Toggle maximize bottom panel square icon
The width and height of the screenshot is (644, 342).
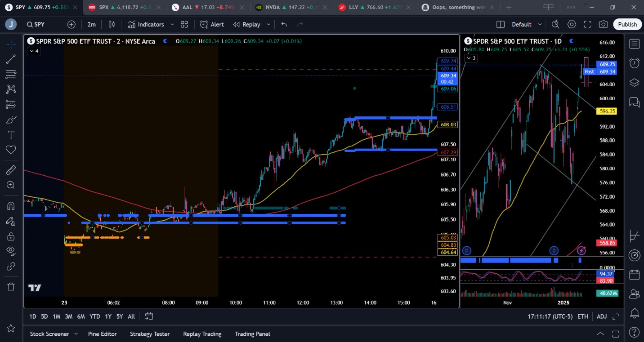[x=616, y=334]
